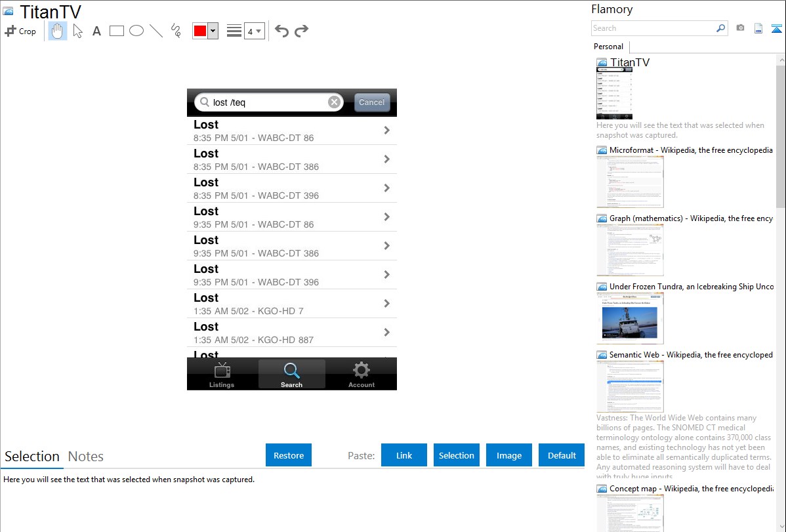Choose the text annotation tool

(x=96, y=31)
